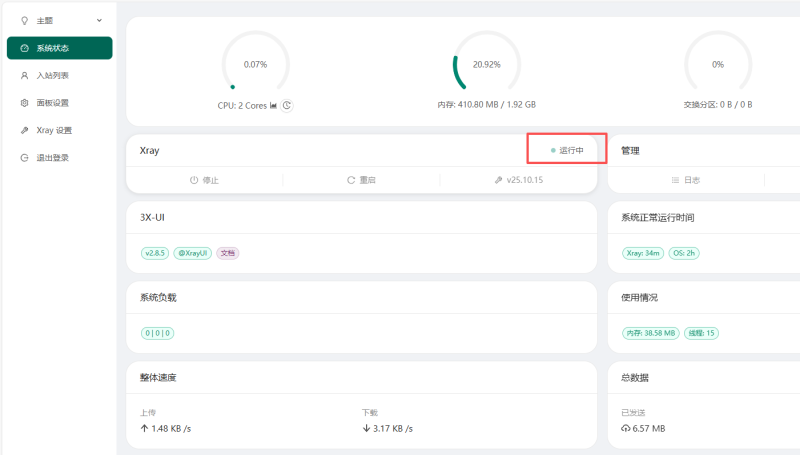Click the 系统正常运行时间 card title
800x455 pixels.
point(658,218)
